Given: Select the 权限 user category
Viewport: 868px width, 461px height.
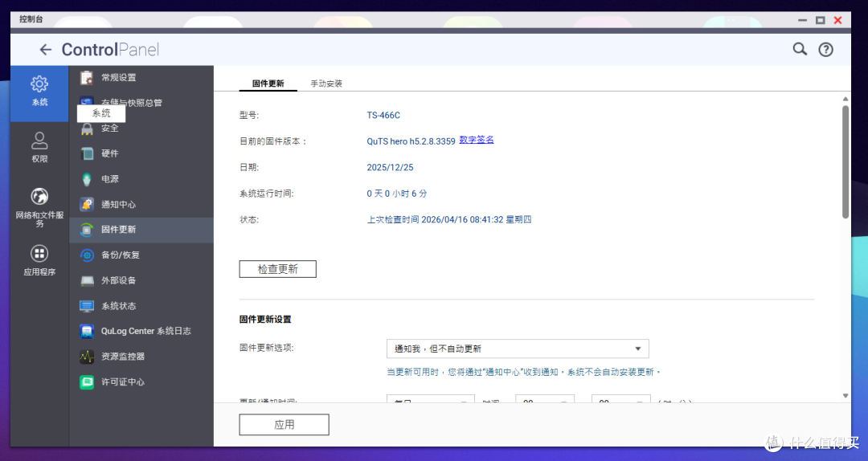Looking at the screenshot, I should (x=39, y=147).
